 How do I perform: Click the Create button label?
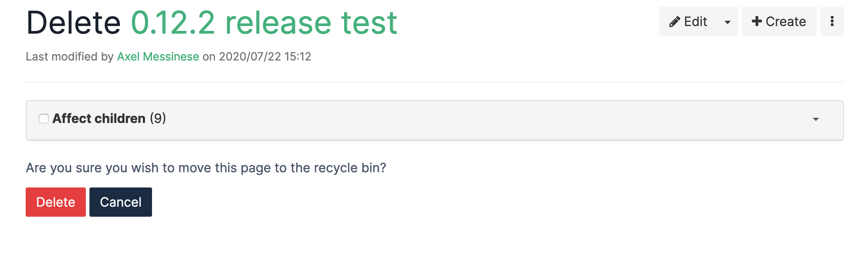785,22
